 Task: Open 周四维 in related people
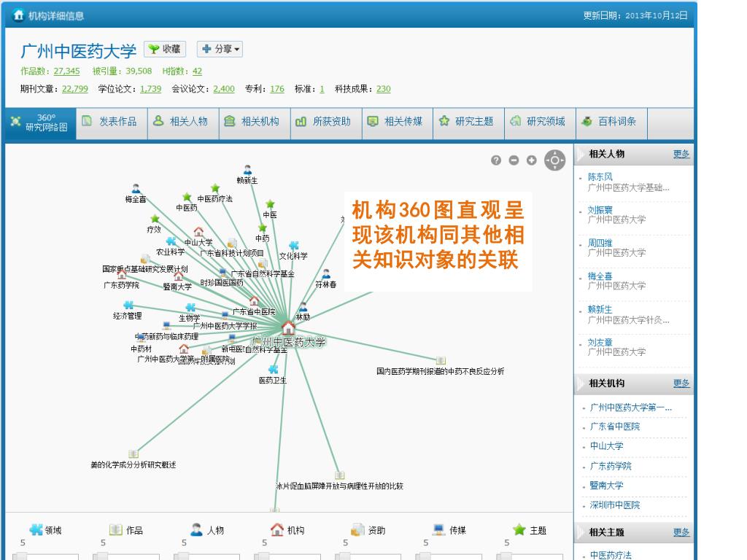(600, 243)
